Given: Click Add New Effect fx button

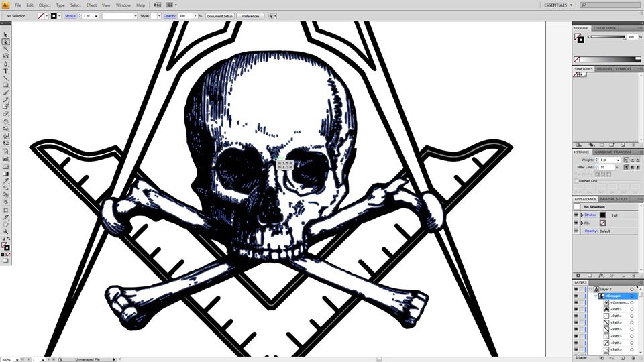Looking at the screenshot, I should (601, 276).
